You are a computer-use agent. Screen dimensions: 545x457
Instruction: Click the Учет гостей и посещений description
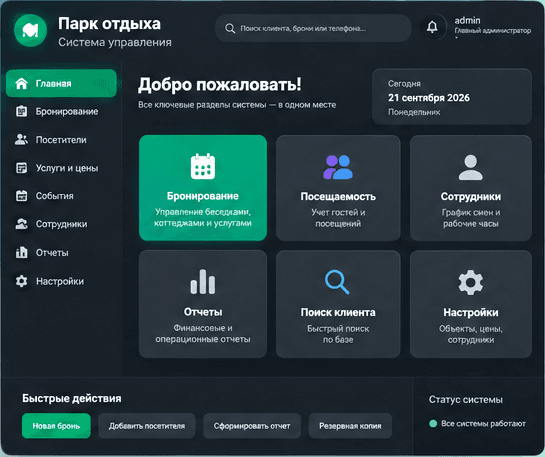point(338,218)
